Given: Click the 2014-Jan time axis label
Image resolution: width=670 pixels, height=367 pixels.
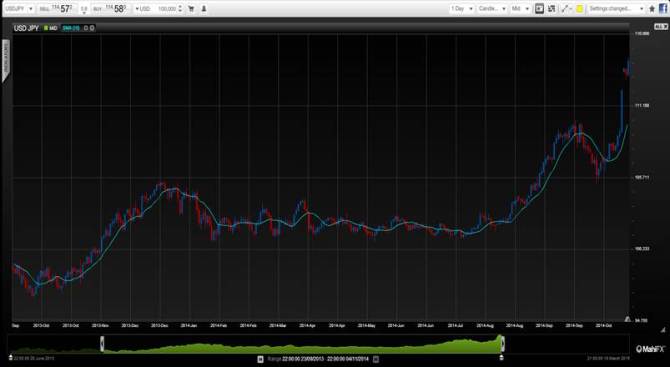Looking at the screenshot, I should tap(188, 326).
